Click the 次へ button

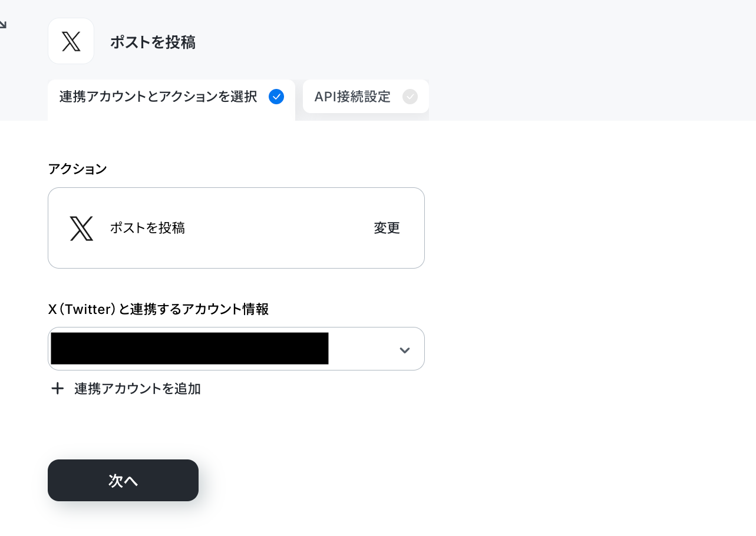pos(123,481)
